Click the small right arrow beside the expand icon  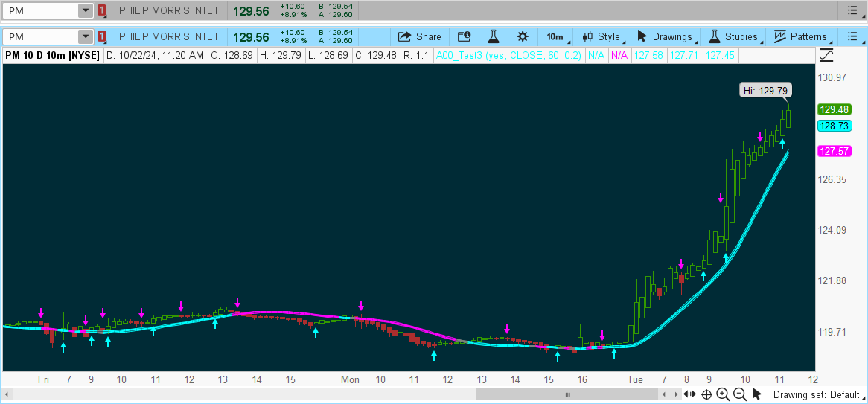click(x=677, y=394)
